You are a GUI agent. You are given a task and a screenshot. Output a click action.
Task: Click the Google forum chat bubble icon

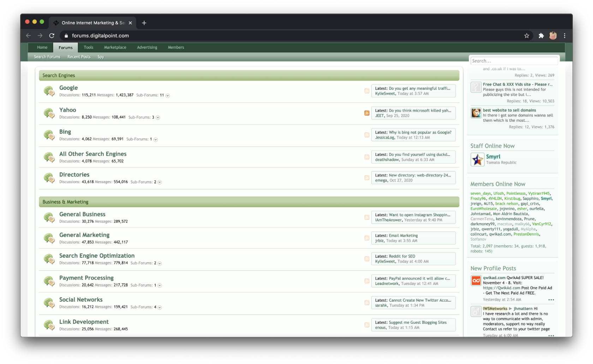[49, 91]
